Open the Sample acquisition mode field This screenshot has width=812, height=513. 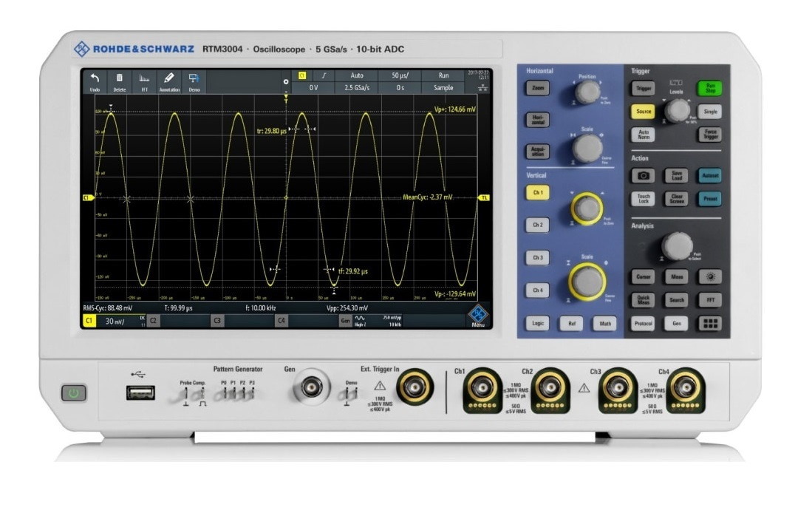point(443,87)
